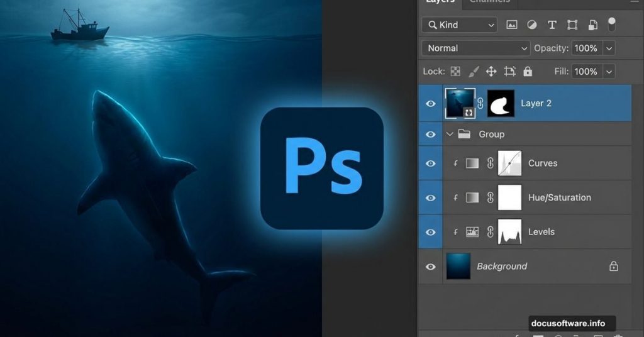Viewport: 644px width, 337px height.
Task: Select the Curves layer name
Action: [543, 163]
